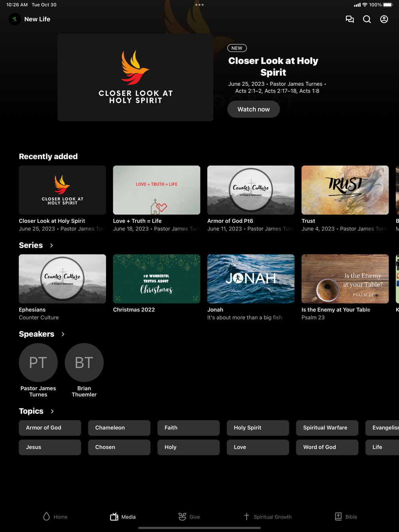Select the Holy Spirit topic
Image resolution: width=399 pixels, height=532 pixels.
[258, 428]
